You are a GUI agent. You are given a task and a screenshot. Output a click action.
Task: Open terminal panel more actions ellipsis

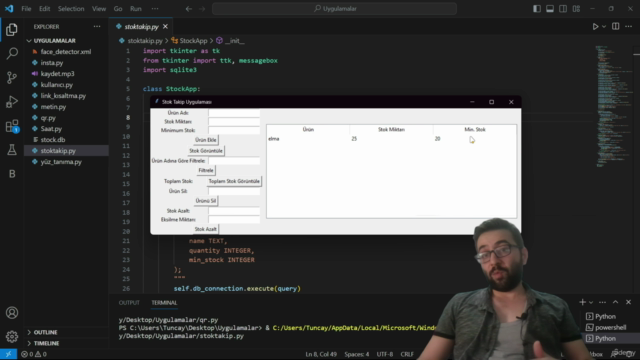[x=602, y=302]
